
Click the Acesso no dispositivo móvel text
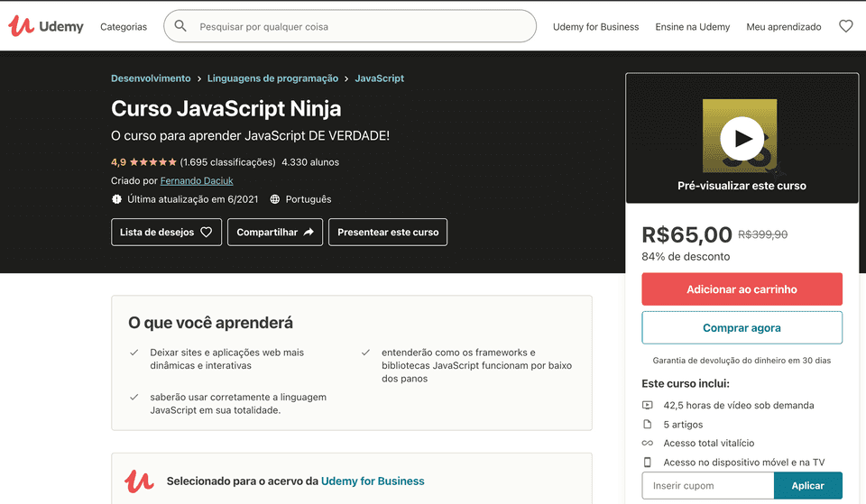(x=744, y=463)
